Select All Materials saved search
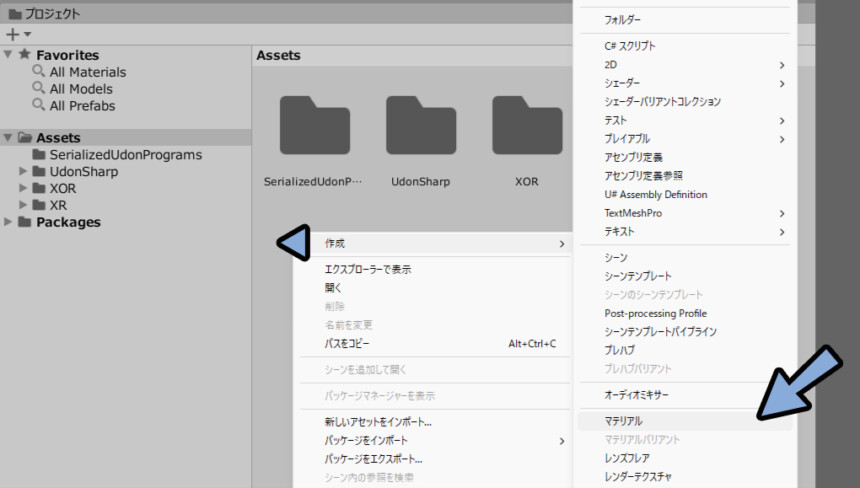Image resolution: width=860 pixels, height=488 pixels. coord(88,72)
